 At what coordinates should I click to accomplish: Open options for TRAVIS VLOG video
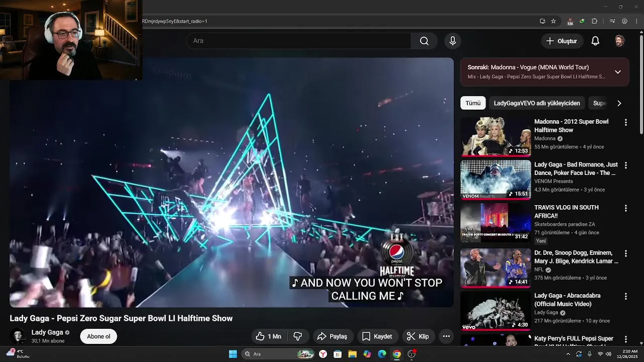(x=626, y=208)
